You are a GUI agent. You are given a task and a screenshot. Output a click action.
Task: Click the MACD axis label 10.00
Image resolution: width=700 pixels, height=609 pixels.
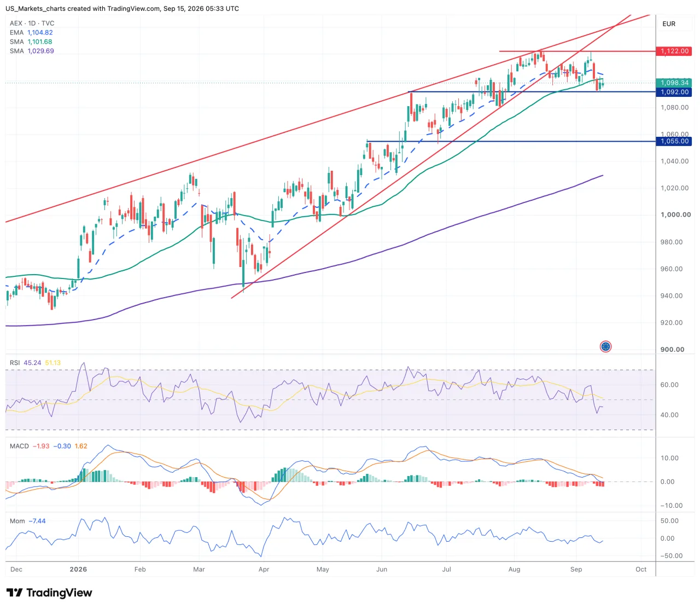pyautogui.click(x=669, y=458)
